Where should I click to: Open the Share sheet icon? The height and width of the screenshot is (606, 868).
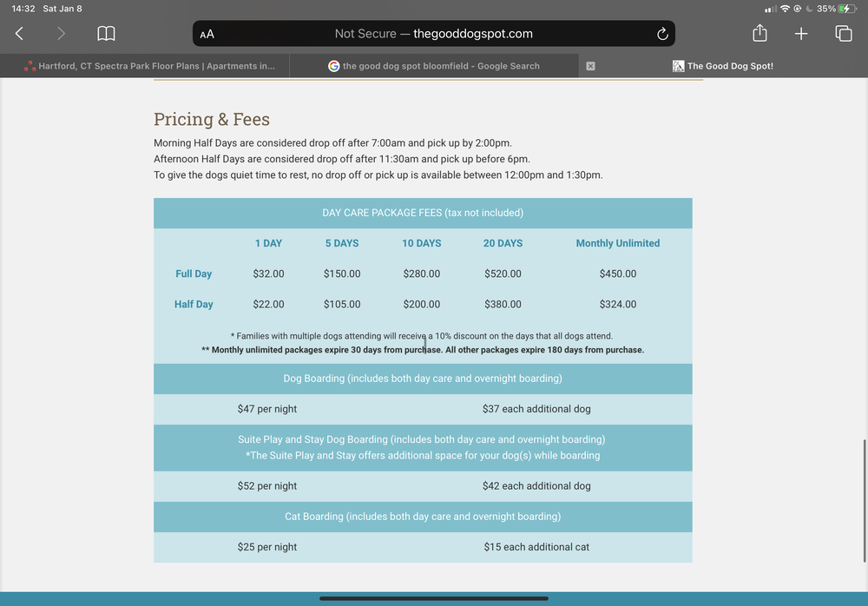(x=759, y=33)
